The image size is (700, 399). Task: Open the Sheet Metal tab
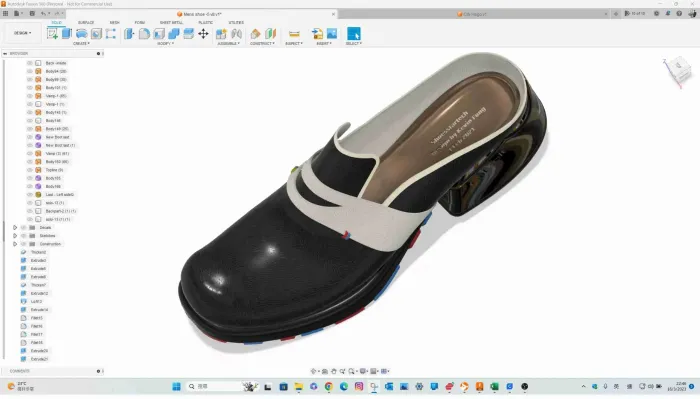171,22
